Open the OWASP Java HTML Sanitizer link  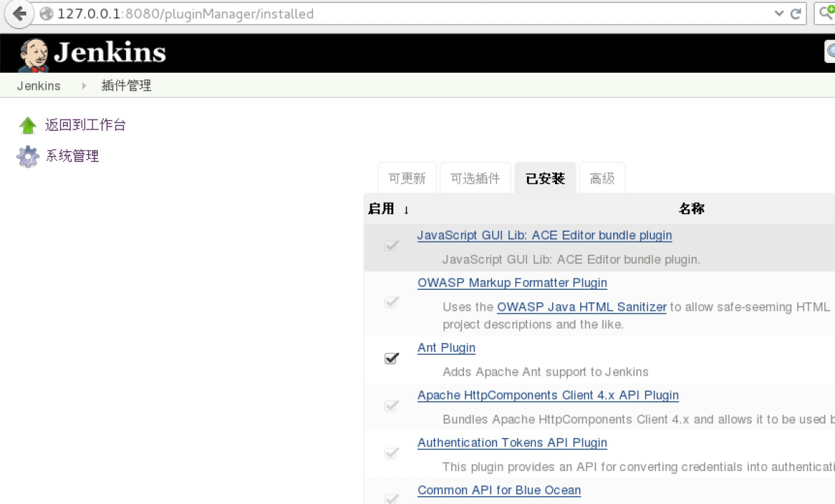pyautogui.click(x=581, y=307)
